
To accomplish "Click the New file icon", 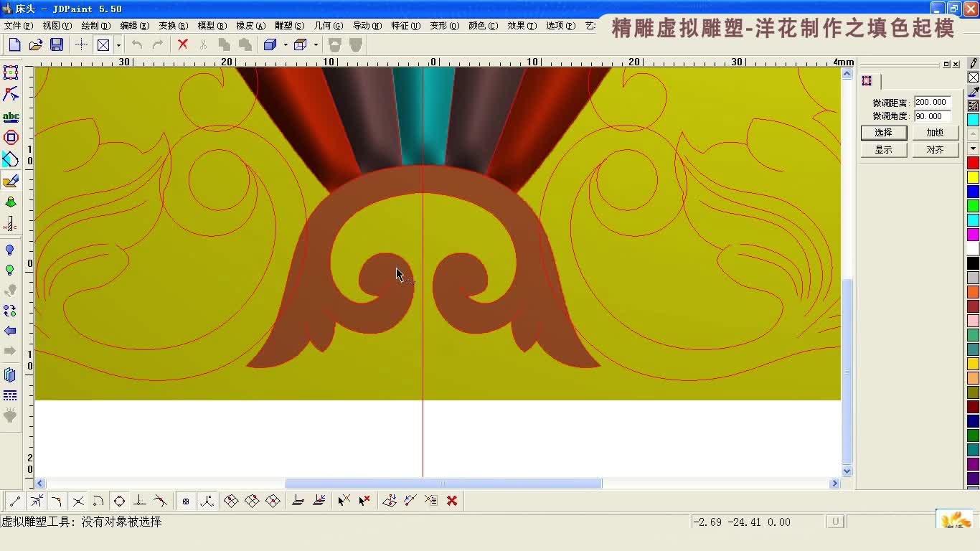I will click(14, 44).
